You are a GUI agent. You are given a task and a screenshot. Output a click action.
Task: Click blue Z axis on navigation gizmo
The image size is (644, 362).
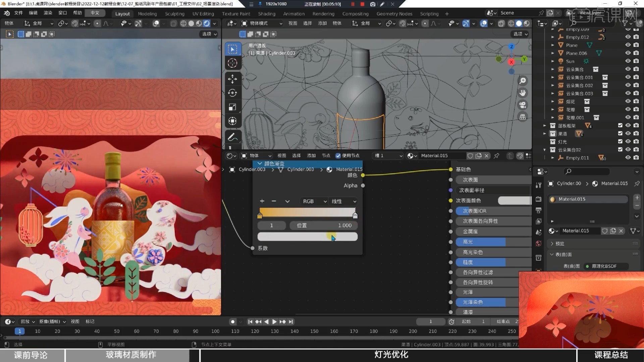click(512, 47)
